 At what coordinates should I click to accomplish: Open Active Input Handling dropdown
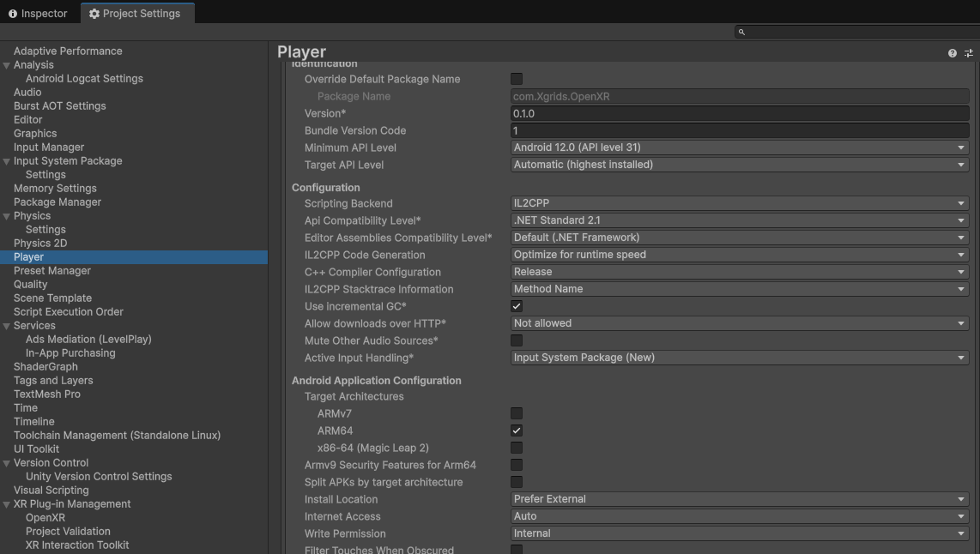click(x=740, y=358)
